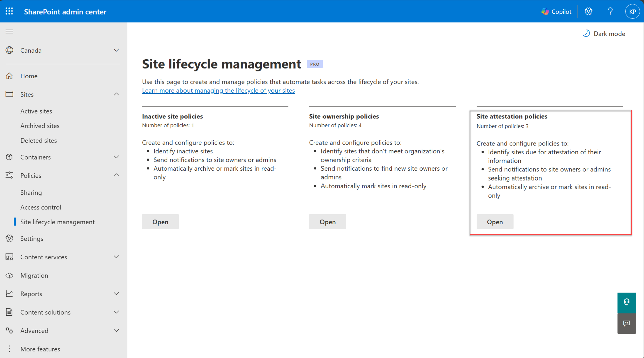Screen dimensions: 644x358
Task: Open the settings gear in the header
Action: 588,11
